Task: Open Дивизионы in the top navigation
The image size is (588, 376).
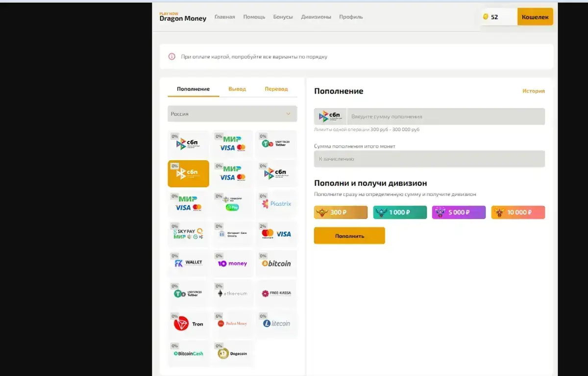Action: point(316,17)
